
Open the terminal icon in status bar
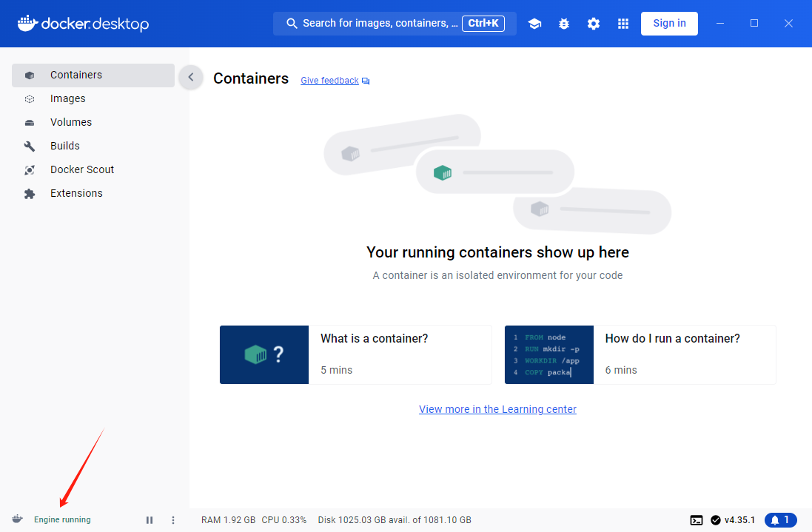[x=697, y=520]
